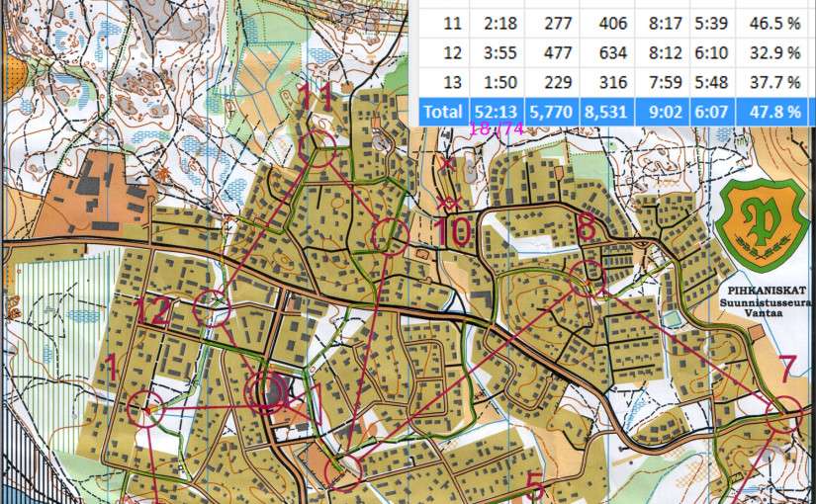Click the 8,531 total cell
This screenshot has width=816, height=504.
[x=606, y=112]
